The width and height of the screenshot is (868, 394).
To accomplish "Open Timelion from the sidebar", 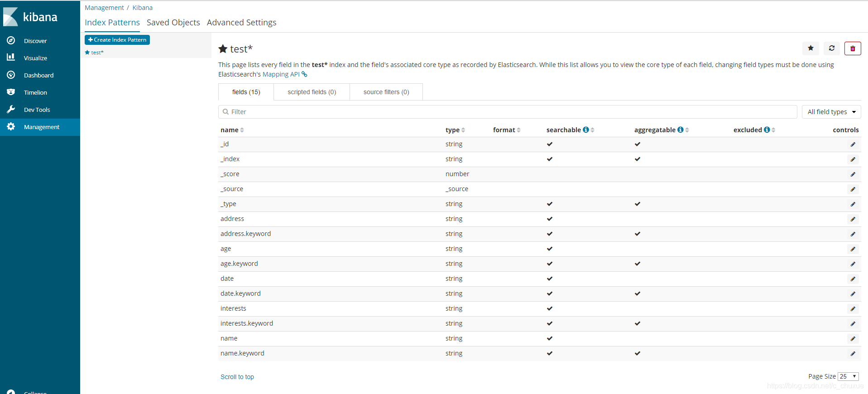I will (x=40, y=92).
